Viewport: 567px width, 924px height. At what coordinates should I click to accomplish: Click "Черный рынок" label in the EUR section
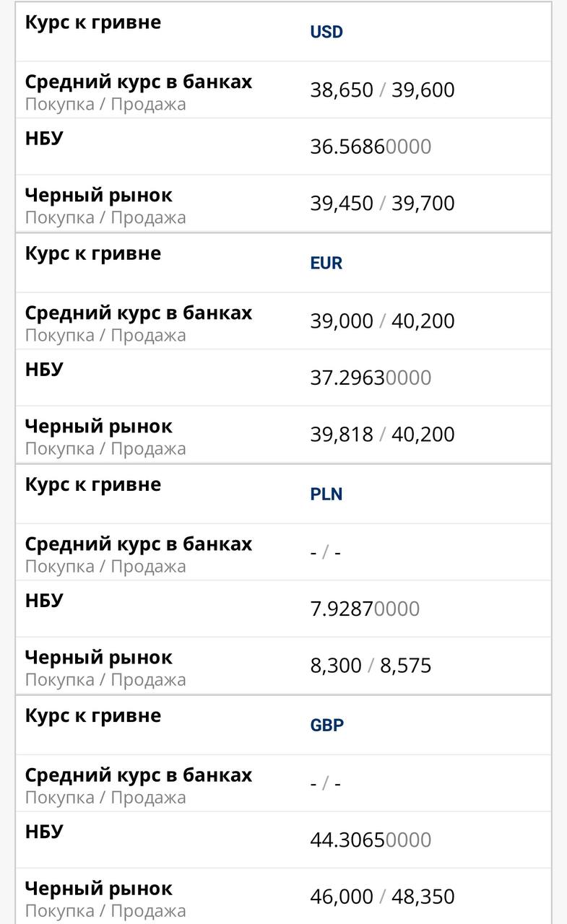click(98, 427)
